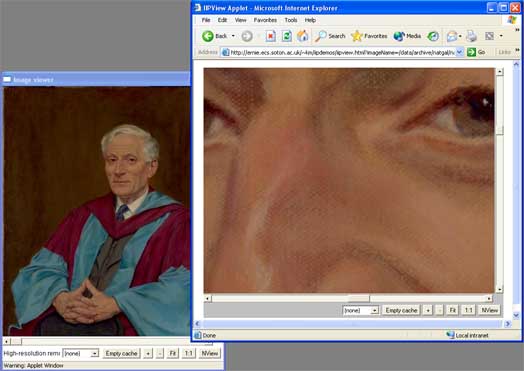Click the 1:1 button in Image viewer window
Viewport: 524px width, 371px height.
click(x=189, y=353)
